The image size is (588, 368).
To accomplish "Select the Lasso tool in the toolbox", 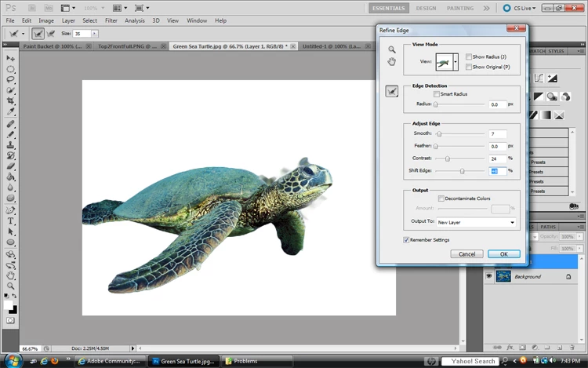I will click(11, 80).
